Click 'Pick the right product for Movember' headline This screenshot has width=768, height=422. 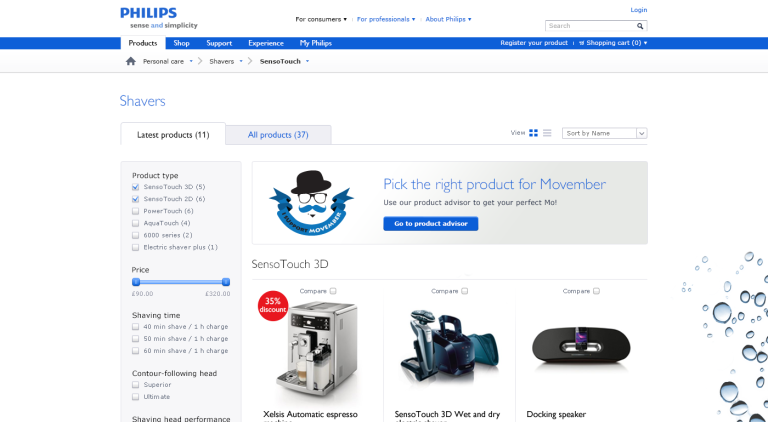click(x=494, y=185)
